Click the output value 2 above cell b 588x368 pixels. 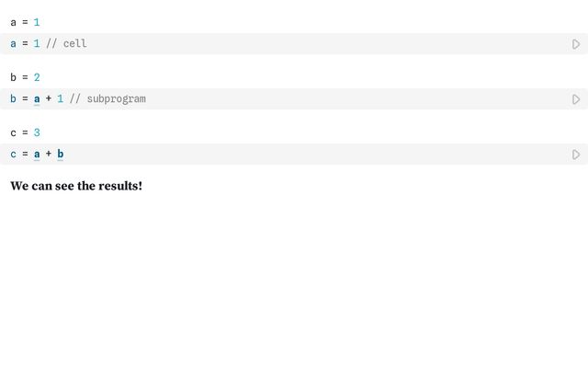(x=37, y=77)
